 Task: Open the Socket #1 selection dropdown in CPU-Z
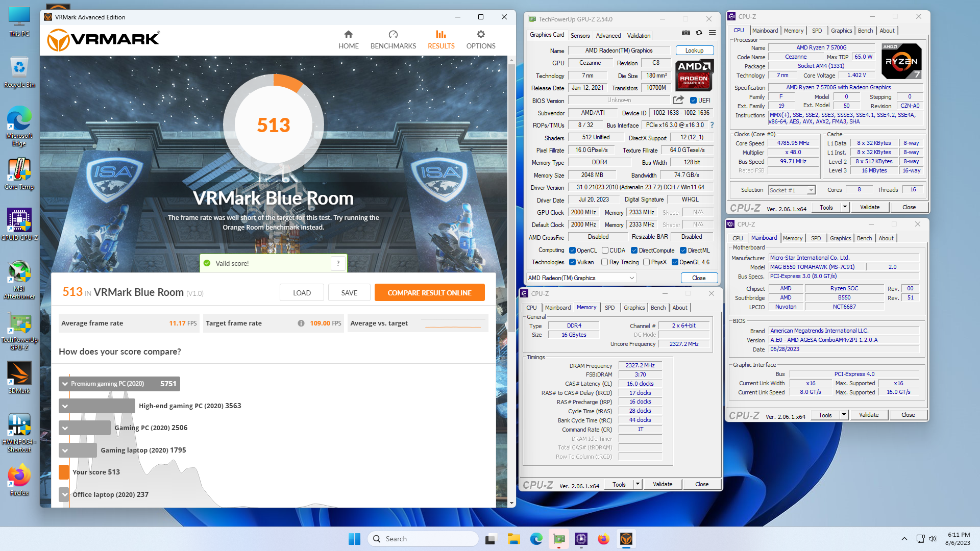click(x=792, y=190)
